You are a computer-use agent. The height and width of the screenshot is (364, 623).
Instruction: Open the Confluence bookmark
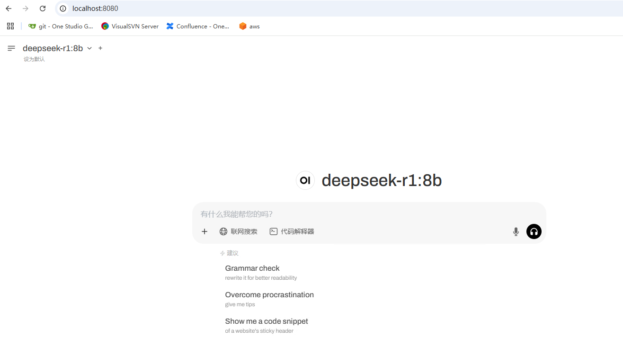pyautogui.click(x=198, y=27)
